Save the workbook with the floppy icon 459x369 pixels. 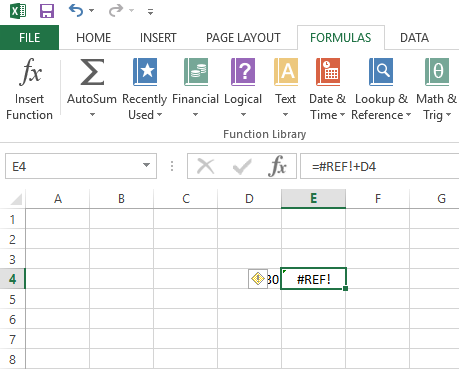click(47, 11)
